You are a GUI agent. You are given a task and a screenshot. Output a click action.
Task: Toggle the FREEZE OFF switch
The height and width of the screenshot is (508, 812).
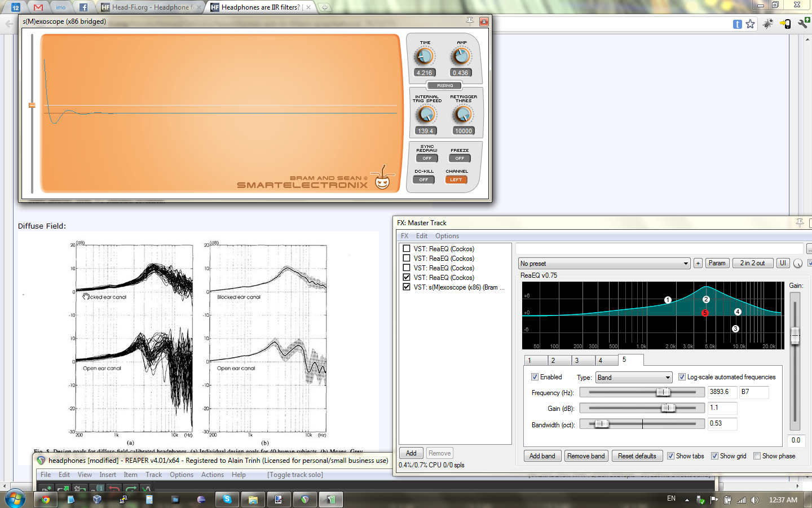coord(460,159)
